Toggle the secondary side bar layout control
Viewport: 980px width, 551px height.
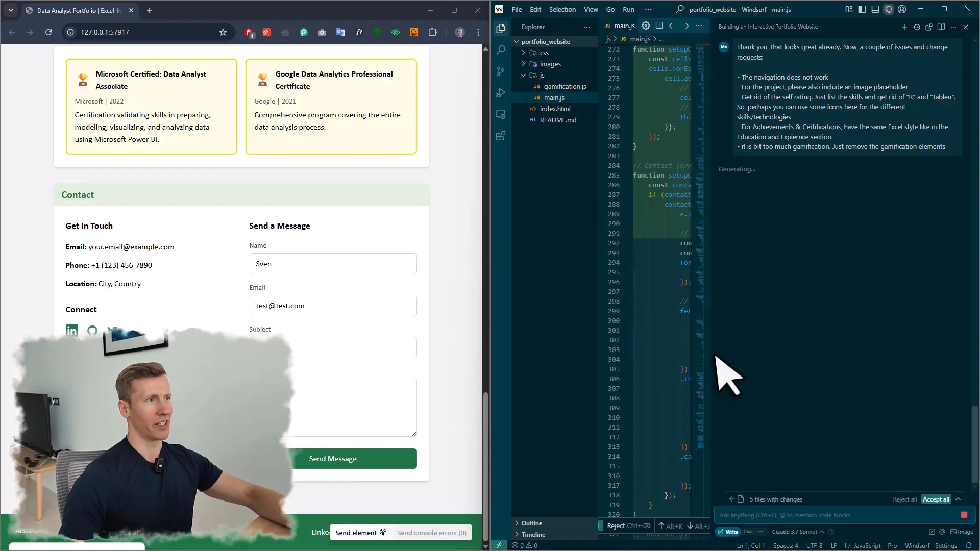click(x=849, y=9)
